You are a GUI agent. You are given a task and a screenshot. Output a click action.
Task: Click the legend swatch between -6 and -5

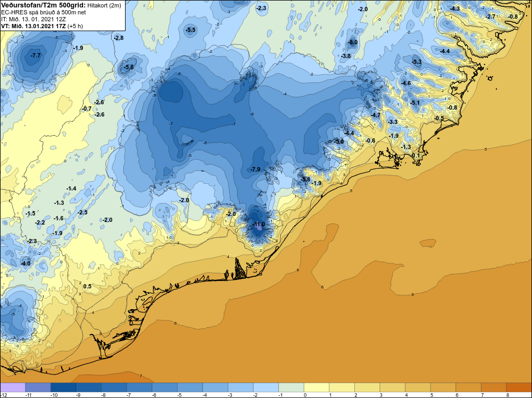(x=164, y=387)
